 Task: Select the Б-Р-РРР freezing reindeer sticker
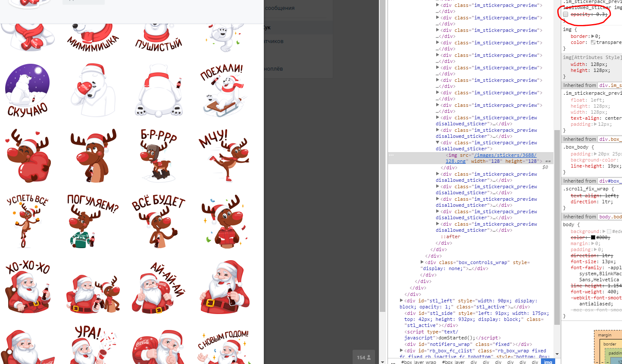point(159,155)
